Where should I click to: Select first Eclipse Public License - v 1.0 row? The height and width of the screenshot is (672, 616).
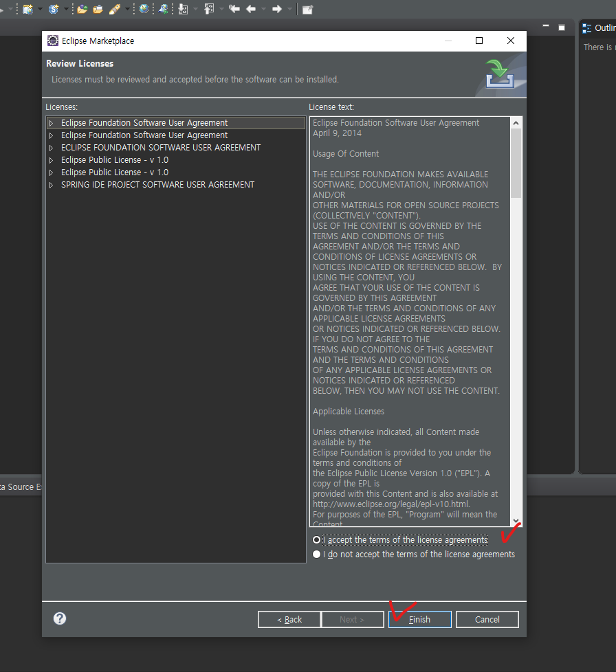pos(176,160)
